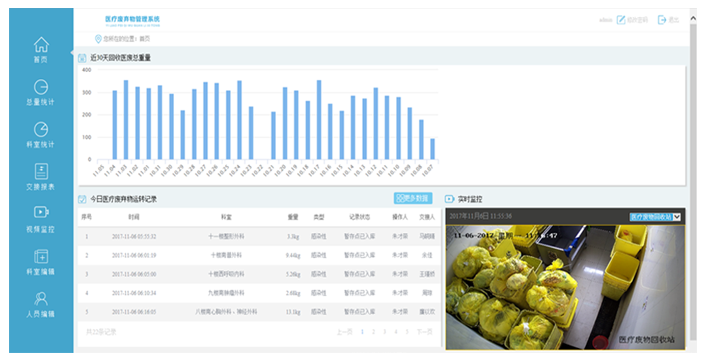This screenshot has width=705, height=364.
Task: Click 下一页 next page link
Action: 424,332
